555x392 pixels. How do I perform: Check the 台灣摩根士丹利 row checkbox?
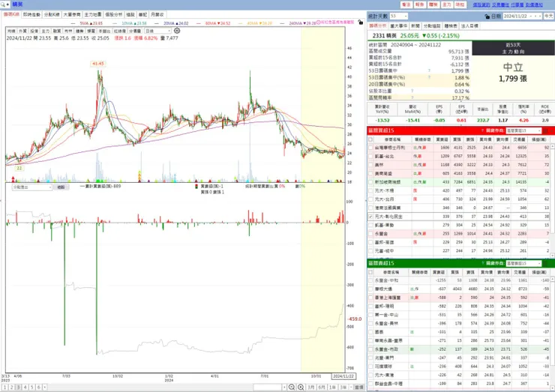[370, 148]
